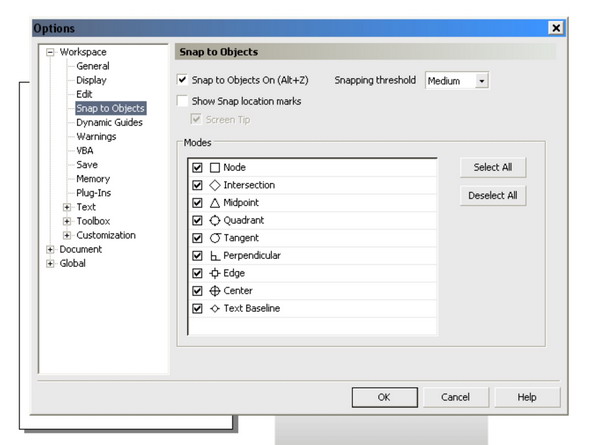600x445 pixels.
Task: Click the Quadrant snap mode icon
Action: tap(215, 220)
